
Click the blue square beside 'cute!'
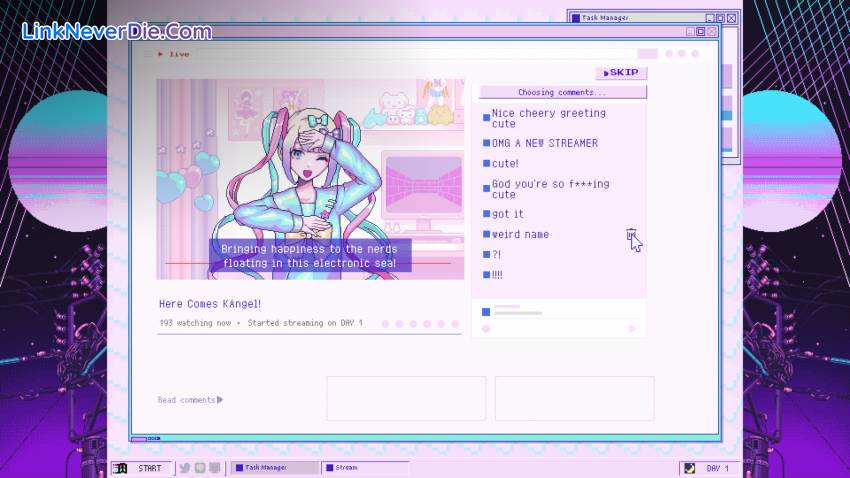coord(487,164)
